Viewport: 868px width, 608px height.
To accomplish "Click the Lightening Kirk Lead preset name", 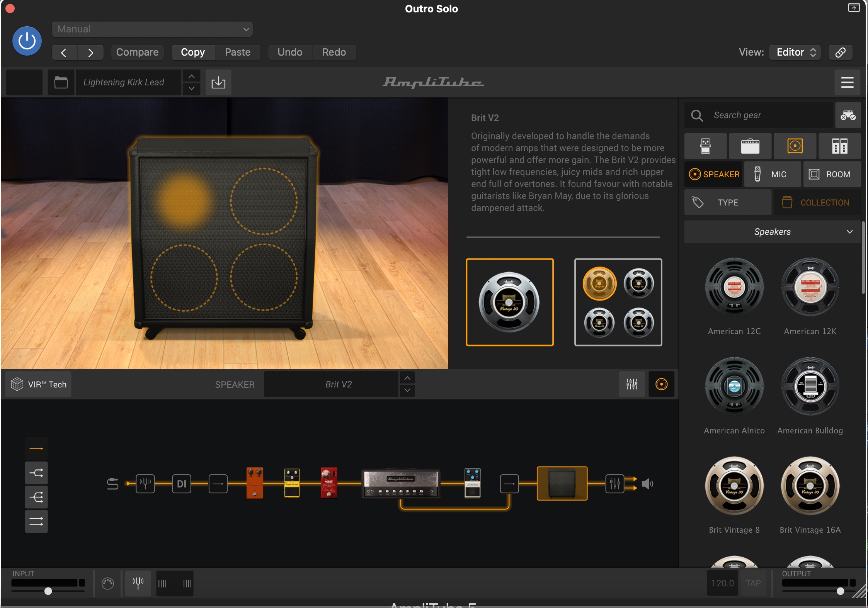I will (128, 82).
